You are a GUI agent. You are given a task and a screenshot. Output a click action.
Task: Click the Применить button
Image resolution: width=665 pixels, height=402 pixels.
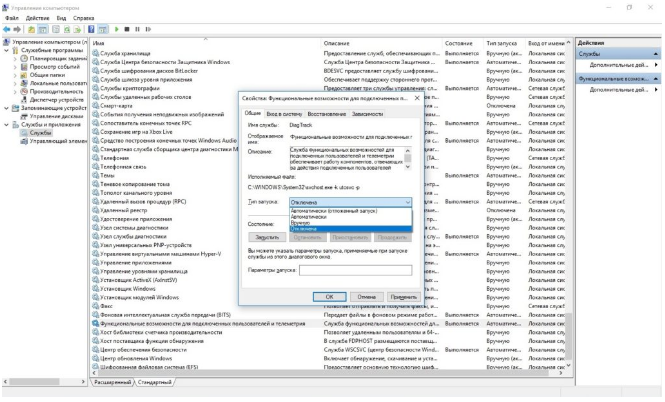coord(404,297)
